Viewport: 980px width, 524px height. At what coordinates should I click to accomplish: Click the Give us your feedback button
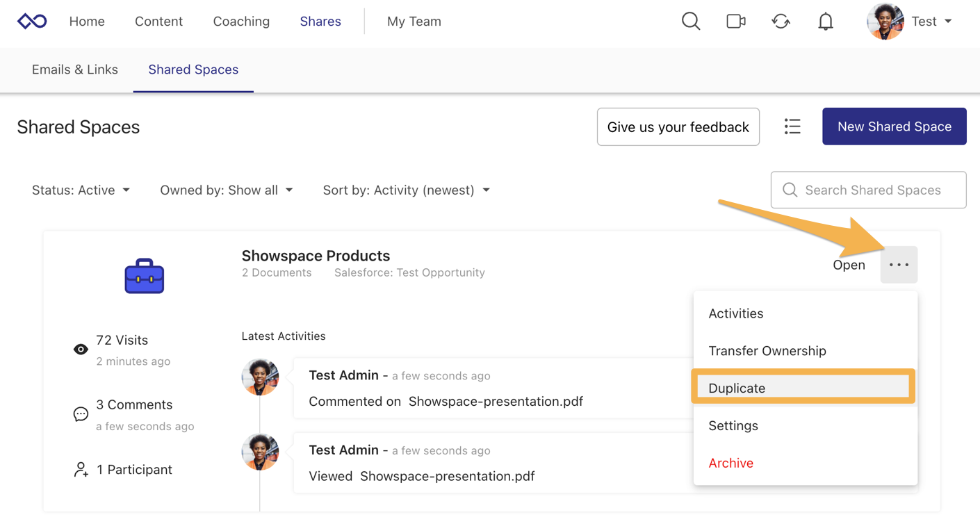pos(678,126)
